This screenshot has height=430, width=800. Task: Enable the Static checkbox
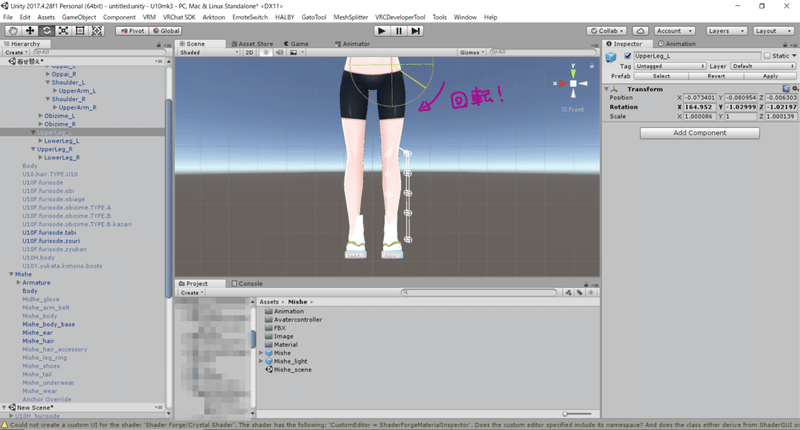(x=767, y=56)
